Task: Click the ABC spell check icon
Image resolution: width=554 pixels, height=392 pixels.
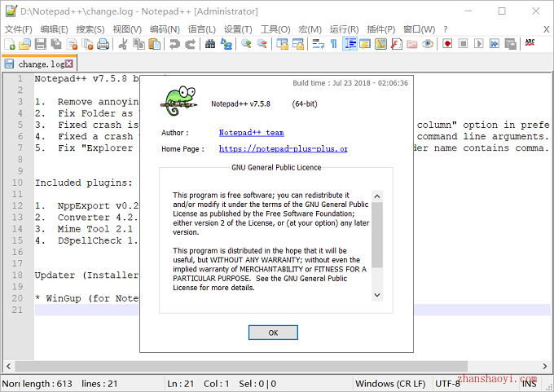Action: (530, 43)
